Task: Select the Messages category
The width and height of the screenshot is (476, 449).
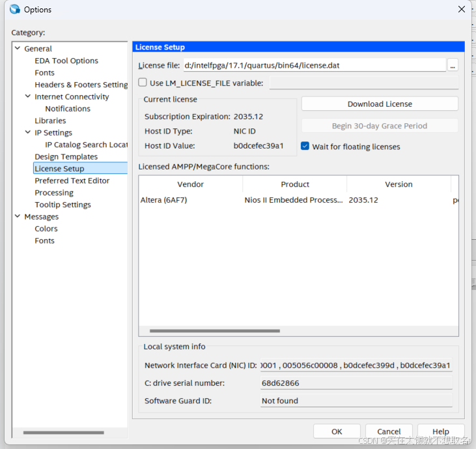Action: (x=41, y=216)
